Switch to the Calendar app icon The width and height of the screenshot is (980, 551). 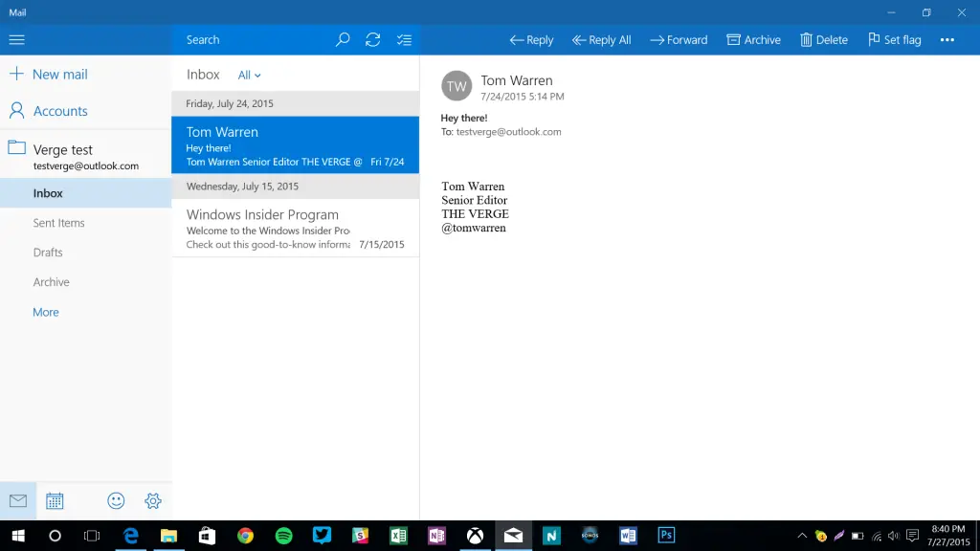tap(55, 500)
